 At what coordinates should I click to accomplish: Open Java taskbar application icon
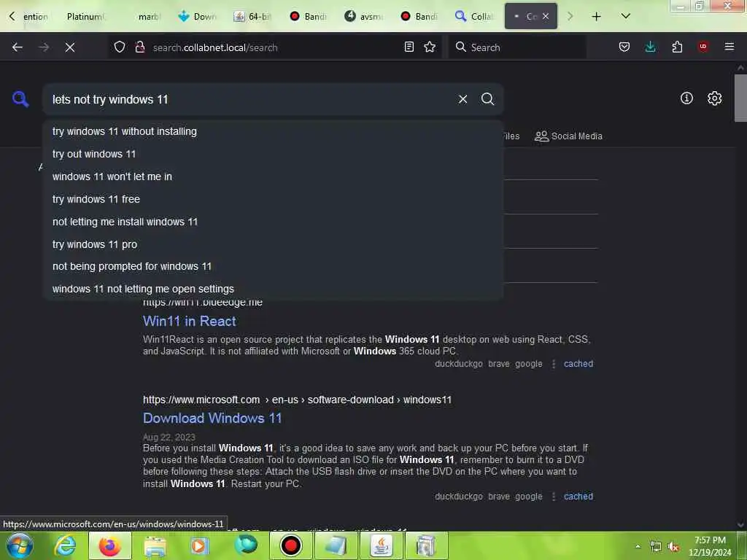pyautogui.click(x=381, y=545)
